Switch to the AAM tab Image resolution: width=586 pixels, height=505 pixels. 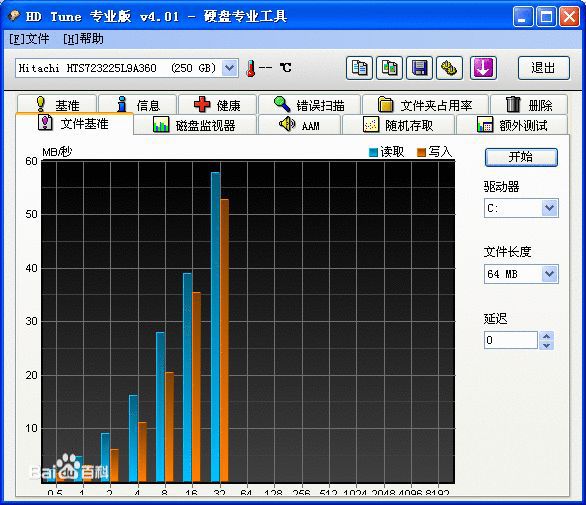point(300,125)
